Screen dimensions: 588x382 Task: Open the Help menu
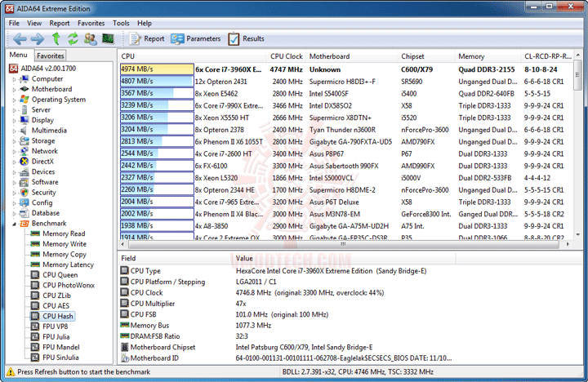pyautogui.click(x=145, y=23)
